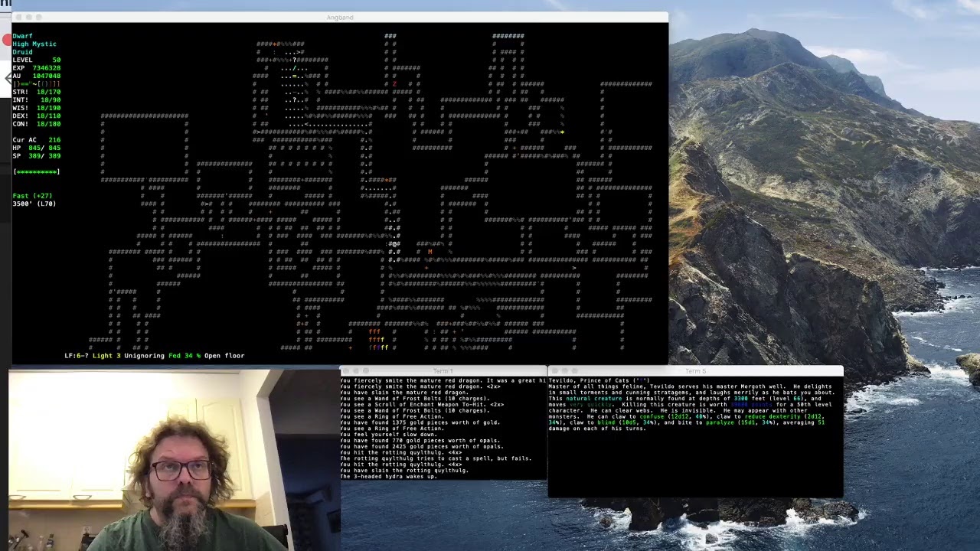Select the EXP 7346328 line
This screenshot has width=980, height=551.
pyautogui.click(x=36, y=68)
